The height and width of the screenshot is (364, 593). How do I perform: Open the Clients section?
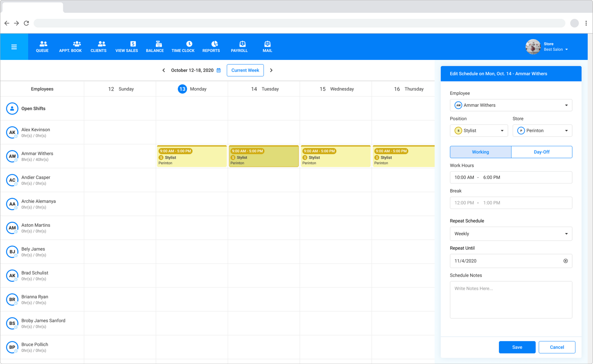click(x=98, y=47)
